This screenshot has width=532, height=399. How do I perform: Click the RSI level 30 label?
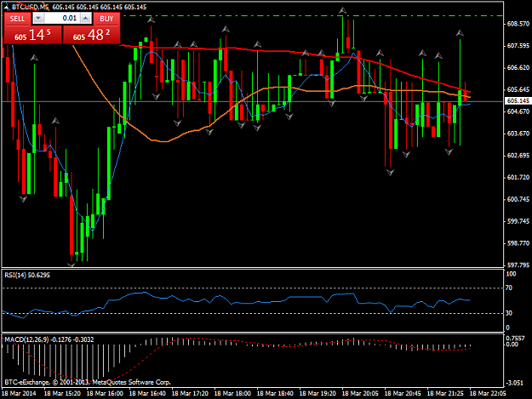(508, 313)
